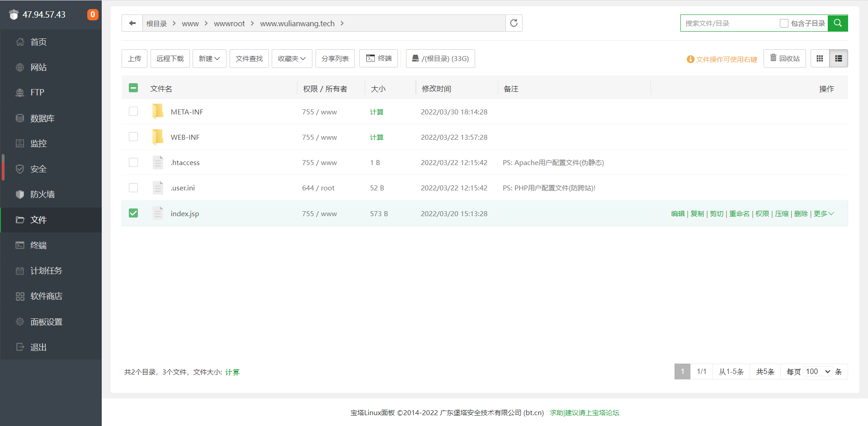This screenshot has width=868, height=426.
Task: Click the panel settings gear icon
Action: pos(20,322)
